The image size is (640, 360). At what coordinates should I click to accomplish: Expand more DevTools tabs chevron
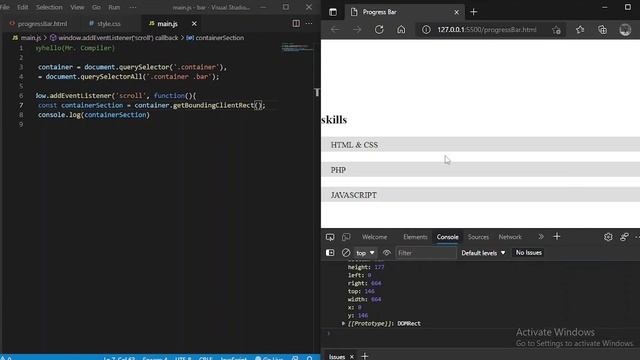(x=541, y=237)
